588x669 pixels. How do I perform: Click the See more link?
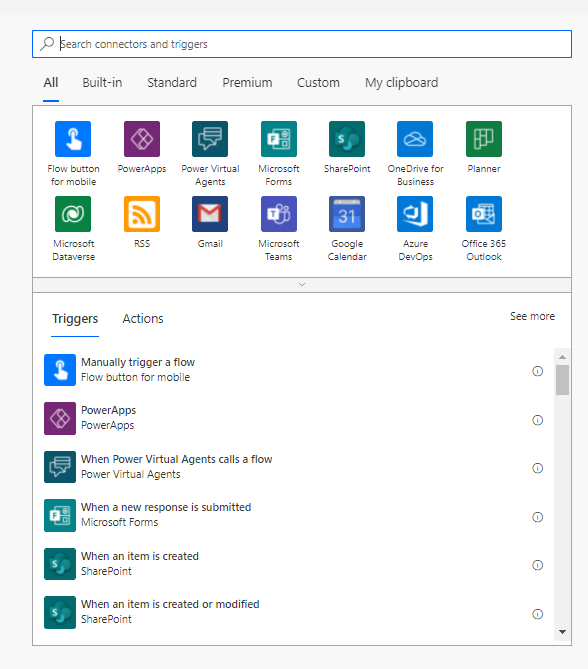[x=532, y=316]
